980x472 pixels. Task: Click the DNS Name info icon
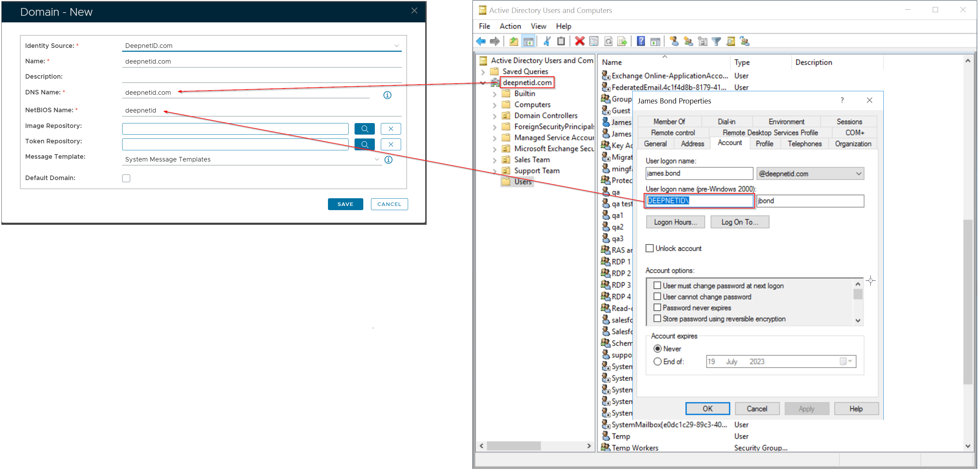(x=387, y=95)
